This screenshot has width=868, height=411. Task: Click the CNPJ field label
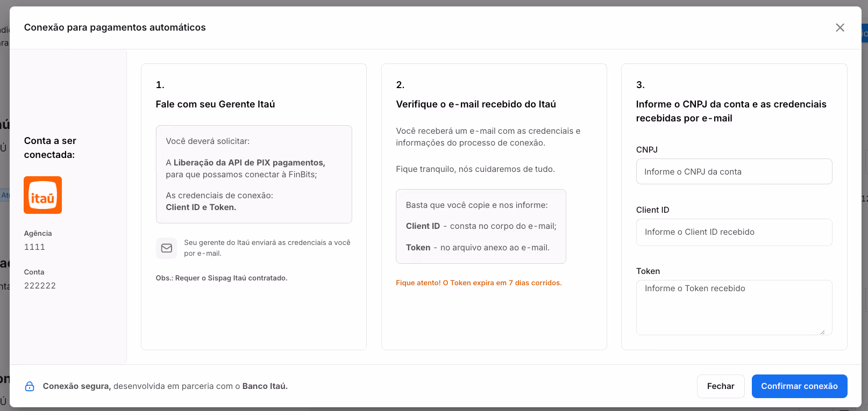(647, 150)
